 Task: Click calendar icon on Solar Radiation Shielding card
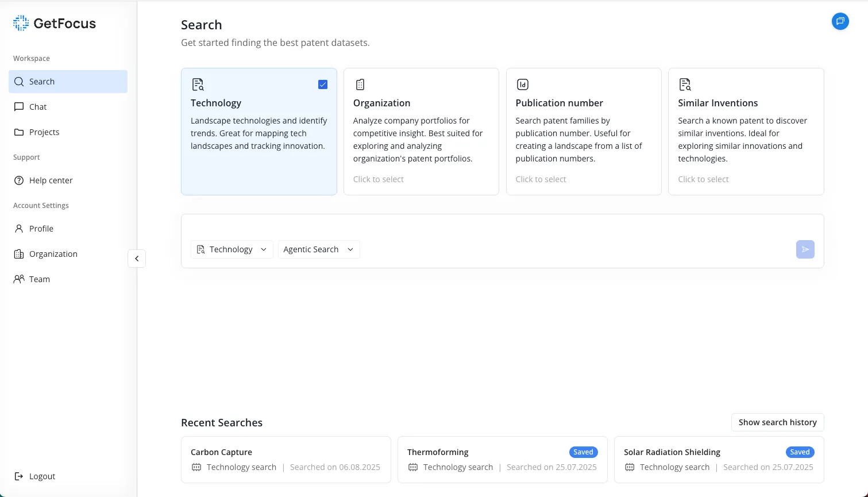(x=630, y=467)
